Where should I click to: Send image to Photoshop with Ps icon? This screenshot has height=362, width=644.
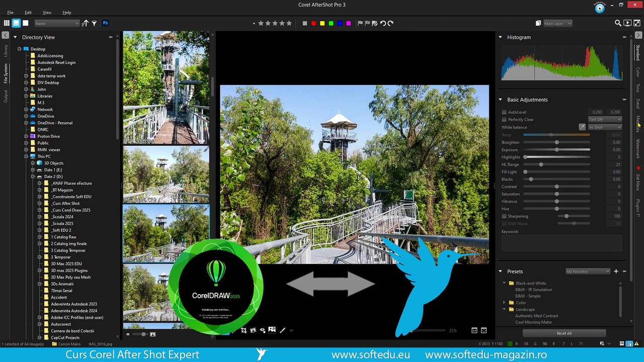106,23
